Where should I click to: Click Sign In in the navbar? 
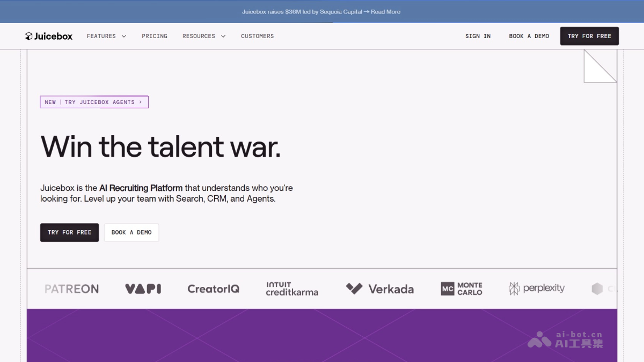pyautogui.click(x=478, y=36)
